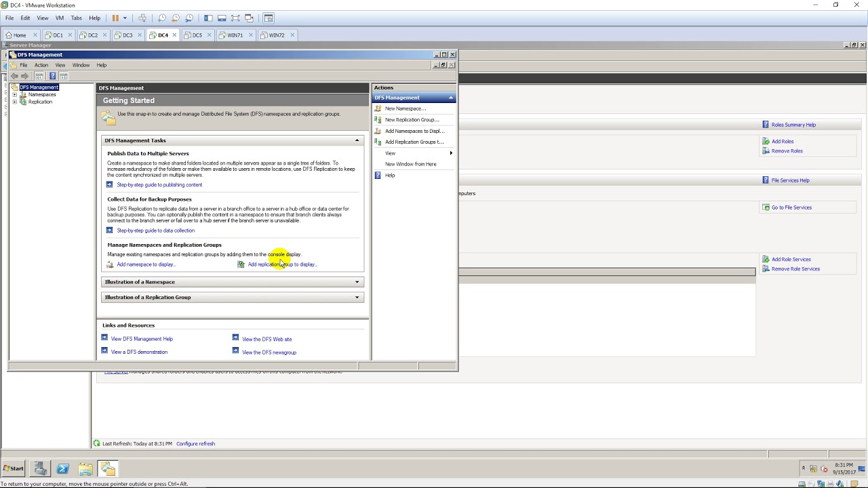Open the VMware Tabs menu

77,18
